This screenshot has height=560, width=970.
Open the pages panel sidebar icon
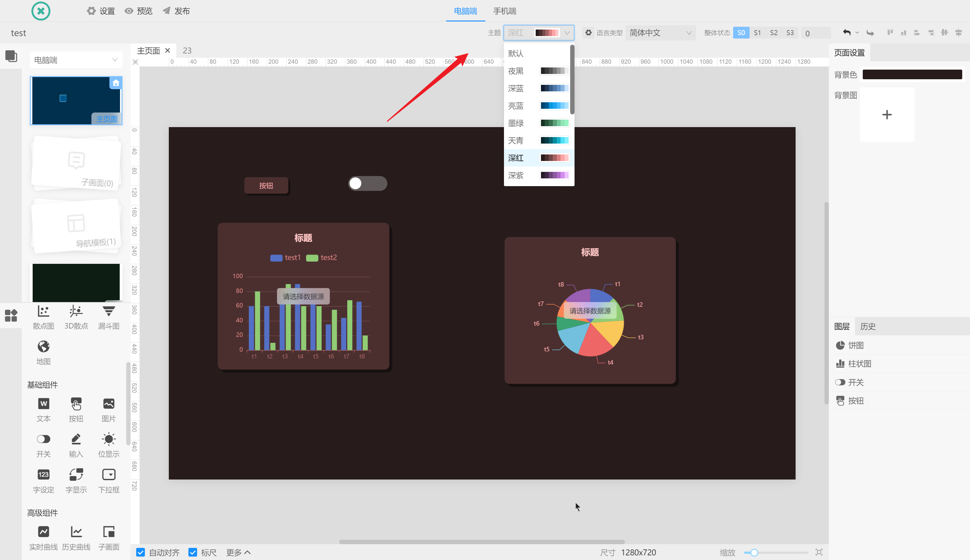pyautogui.click(x=11, y=56)
